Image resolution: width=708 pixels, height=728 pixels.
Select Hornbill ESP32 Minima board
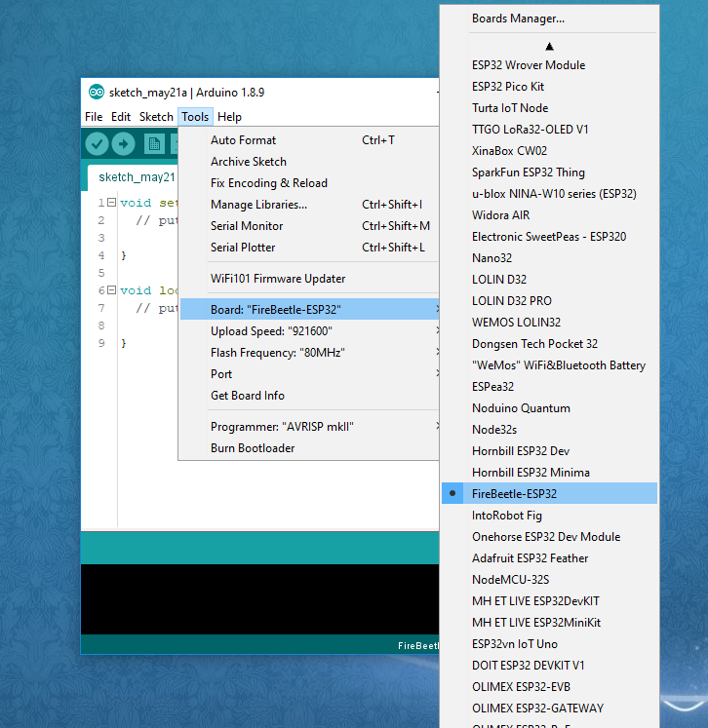tap(550, 473)
